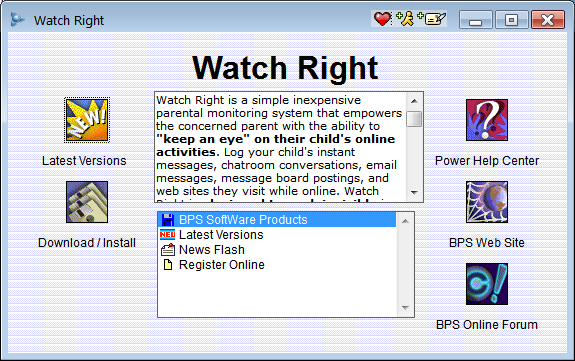Click the BPS Online Forum label
This screenshot has height=361, width=575.
click(487, 325)
